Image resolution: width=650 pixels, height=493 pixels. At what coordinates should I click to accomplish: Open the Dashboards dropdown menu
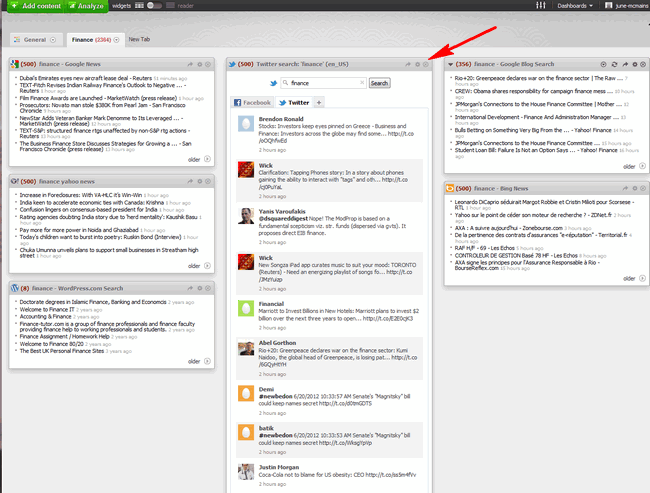pos(575,5)
